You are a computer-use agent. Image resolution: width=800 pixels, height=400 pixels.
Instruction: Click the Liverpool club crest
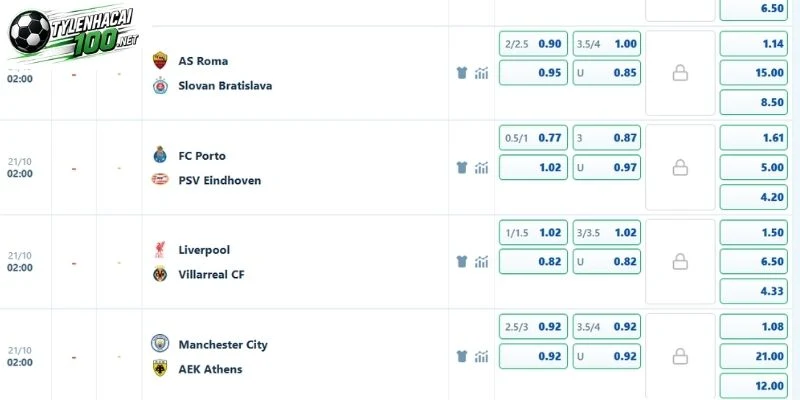pyautogui.click(x=160, y=249)
